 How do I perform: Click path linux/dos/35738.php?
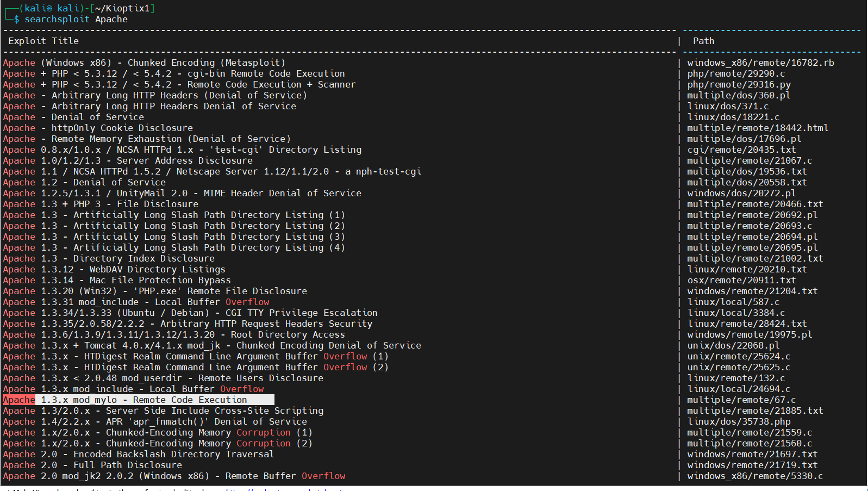point(739,421)
